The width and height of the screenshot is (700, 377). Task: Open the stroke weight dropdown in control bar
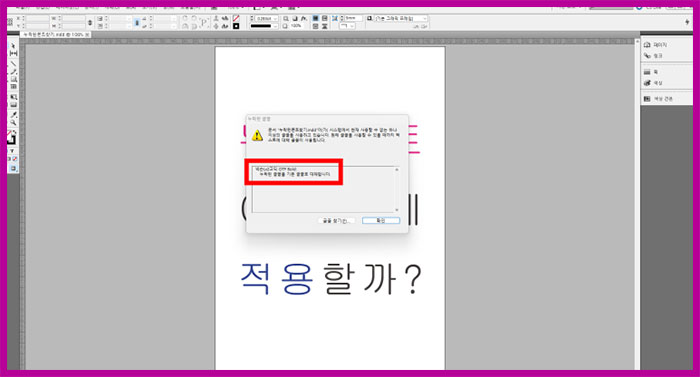coord(275,19)
